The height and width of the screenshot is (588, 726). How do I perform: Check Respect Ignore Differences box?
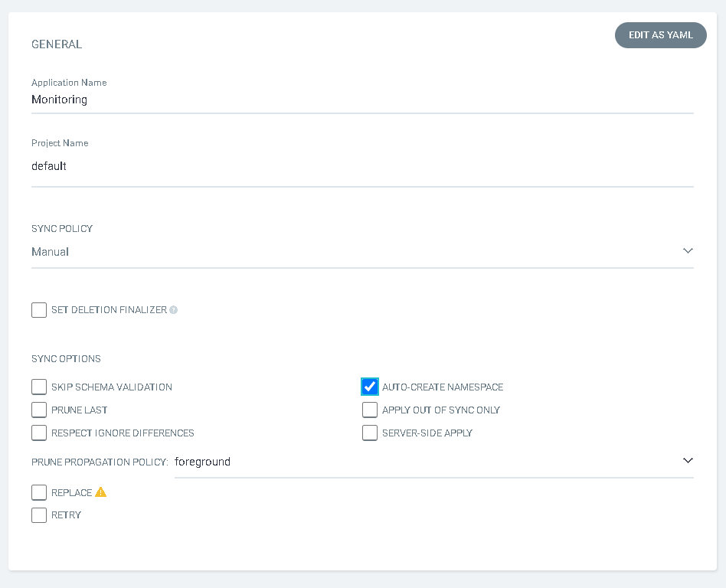pos(39,433)
